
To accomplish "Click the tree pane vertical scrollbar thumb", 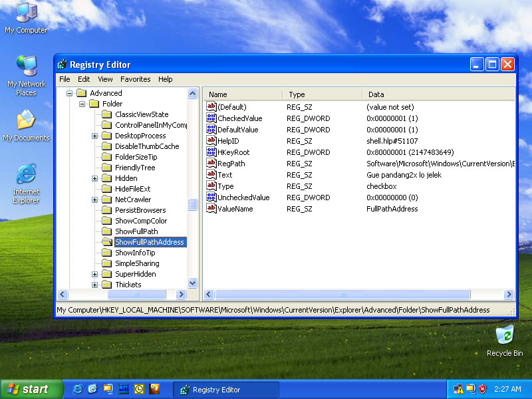I will pos(192,204).
